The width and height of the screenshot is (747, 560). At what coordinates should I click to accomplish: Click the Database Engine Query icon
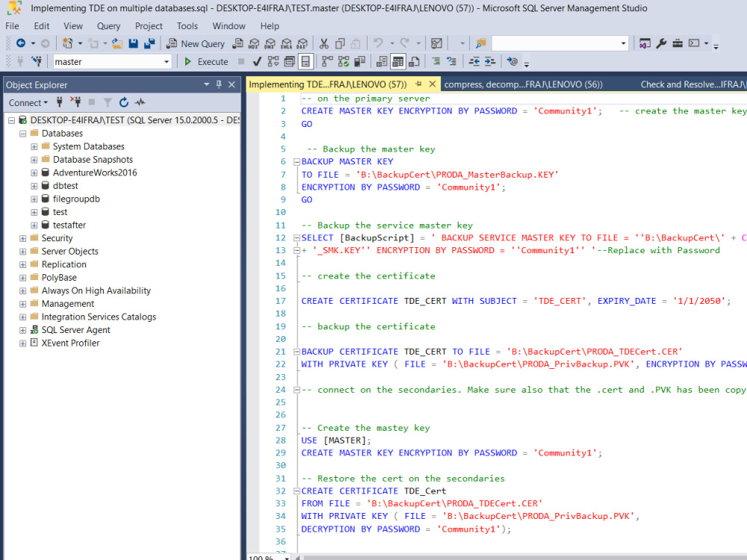click(238, 43)
